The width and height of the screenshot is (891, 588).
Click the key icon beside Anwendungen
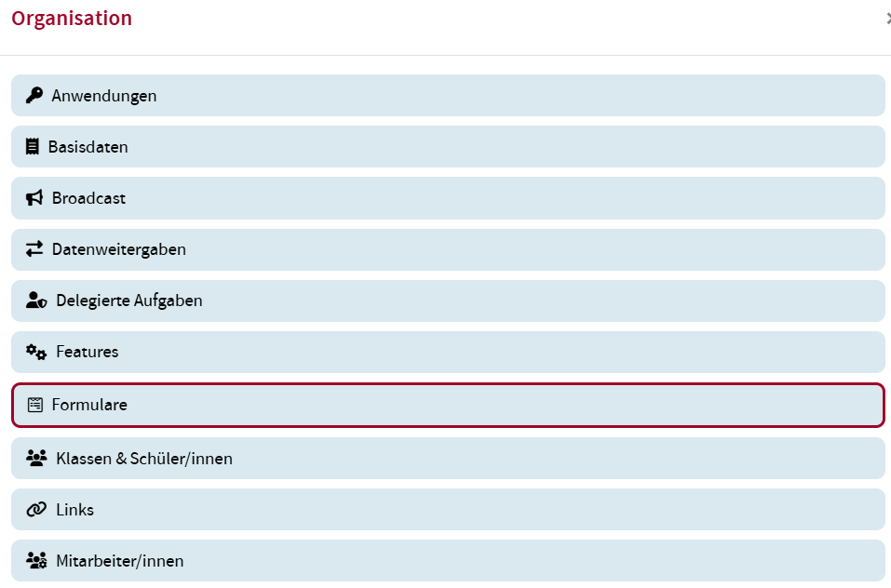pos(34,95)
